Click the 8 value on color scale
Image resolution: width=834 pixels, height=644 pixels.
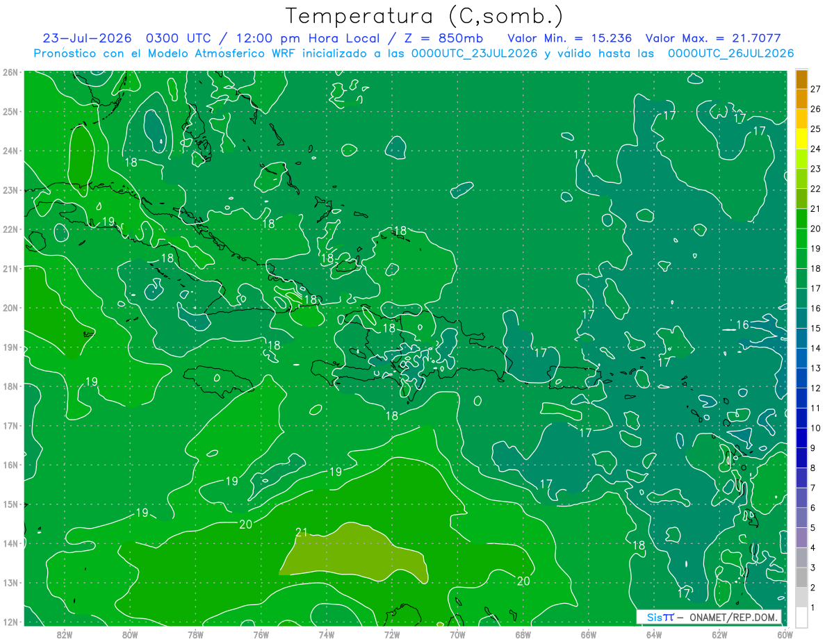(812, 468)
